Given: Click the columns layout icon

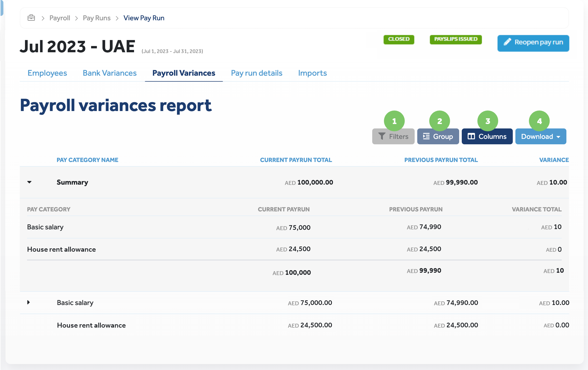Looking at the screenshot, I should coord(471,136).
